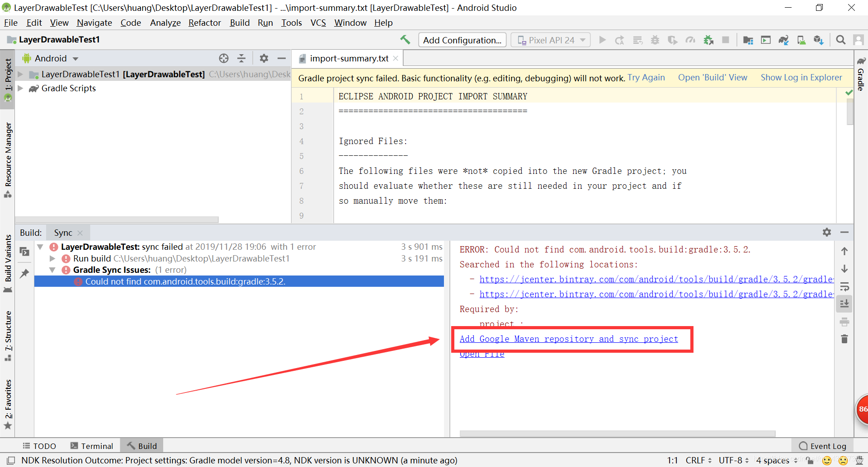Open the TODO tool window
The image size is (868, 467).
[x=39, y=446]
